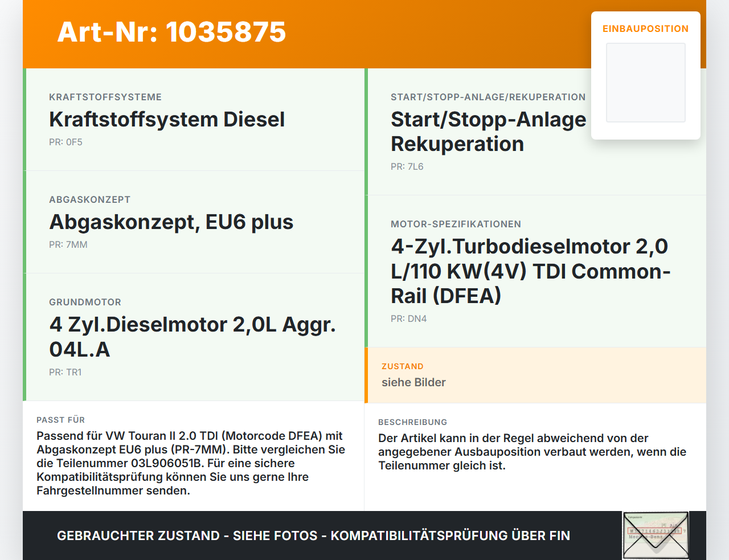Select 4 Zyl.Dieselmotor 2,0L Aggr. 04L.A title
The width and height of the screenshot is (729, 560).
click(193, 337)
